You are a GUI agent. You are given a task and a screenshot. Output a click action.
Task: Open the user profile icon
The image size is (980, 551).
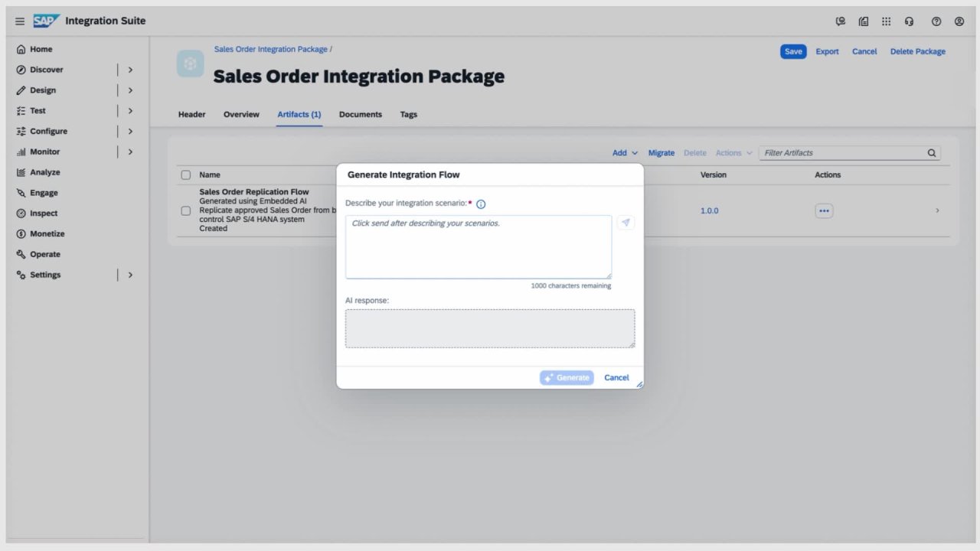pyautogui.click(x=959, y=21)
